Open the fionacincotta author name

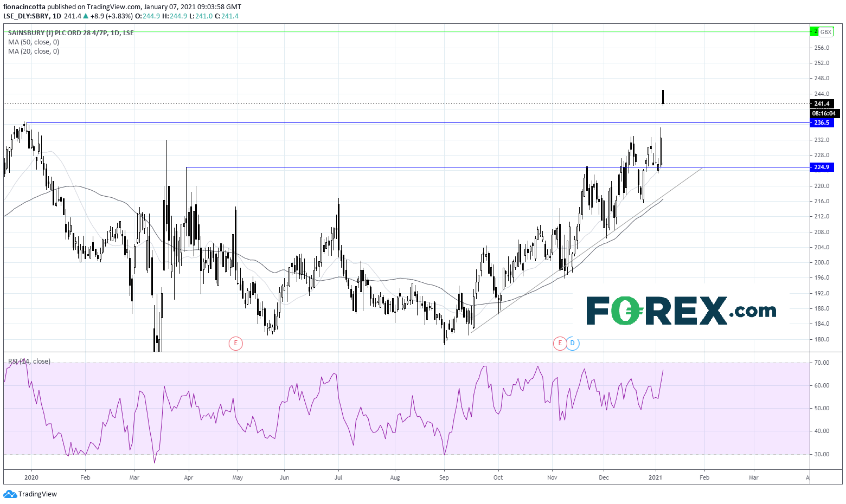point(24,7)
